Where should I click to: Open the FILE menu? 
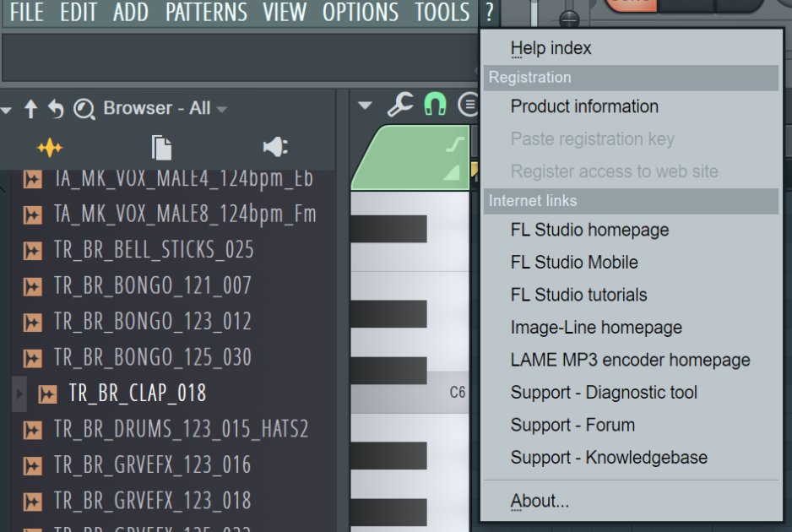click(27, 12)
